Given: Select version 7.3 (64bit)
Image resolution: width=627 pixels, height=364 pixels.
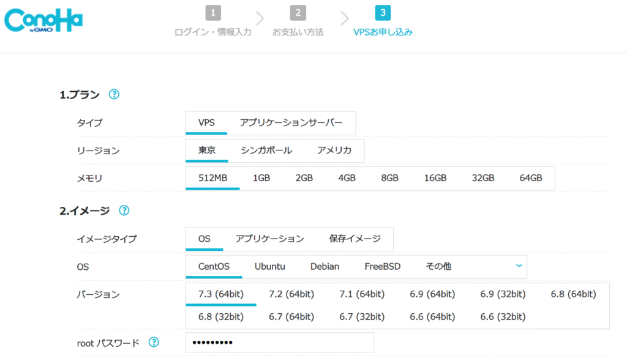Looking at the screenshot, I should [221, 294].
